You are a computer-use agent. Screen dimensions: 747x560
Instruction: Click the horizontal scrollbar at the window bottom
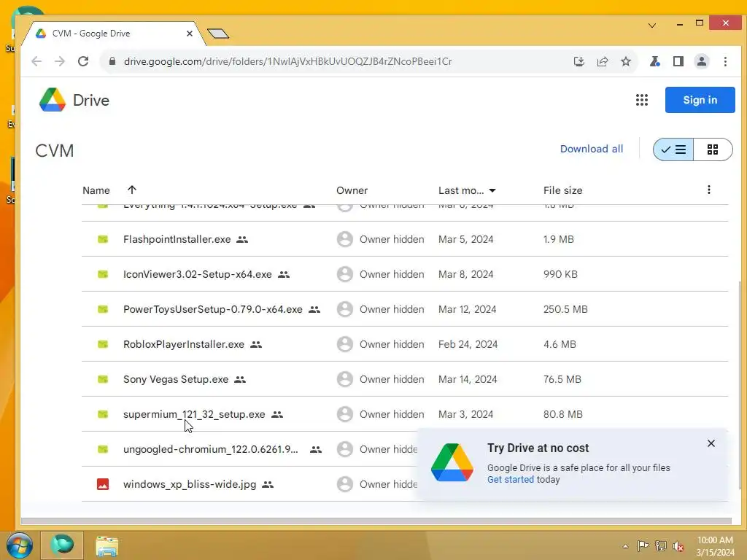click(376, 521)
